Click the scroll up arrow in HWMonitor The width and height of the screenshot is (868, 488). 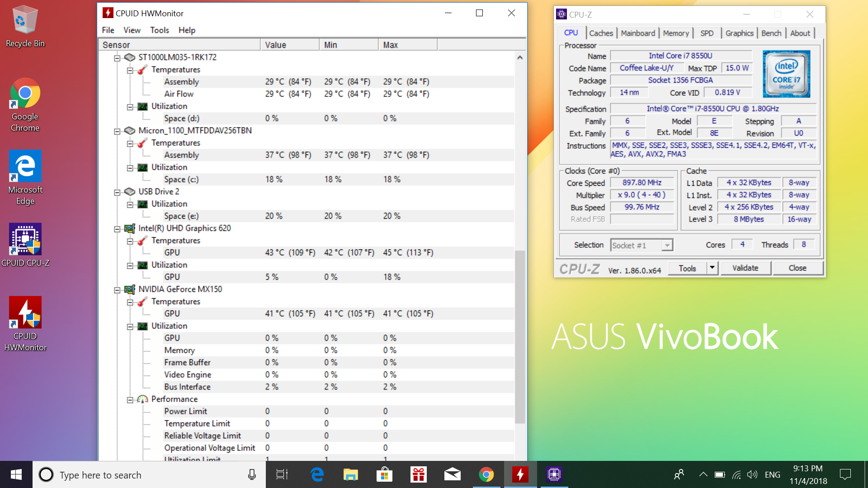(x=520, y=57)
